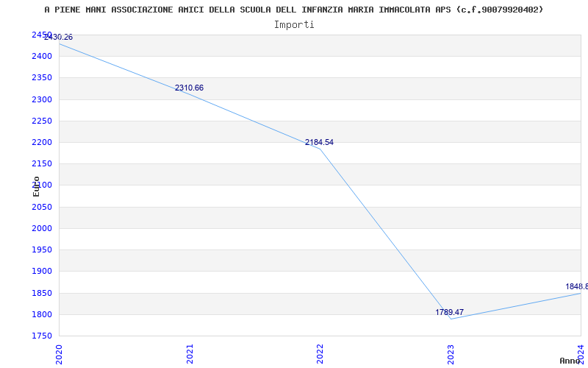
Task: Click the 2024 data label 1848.8
Action: 576,286
